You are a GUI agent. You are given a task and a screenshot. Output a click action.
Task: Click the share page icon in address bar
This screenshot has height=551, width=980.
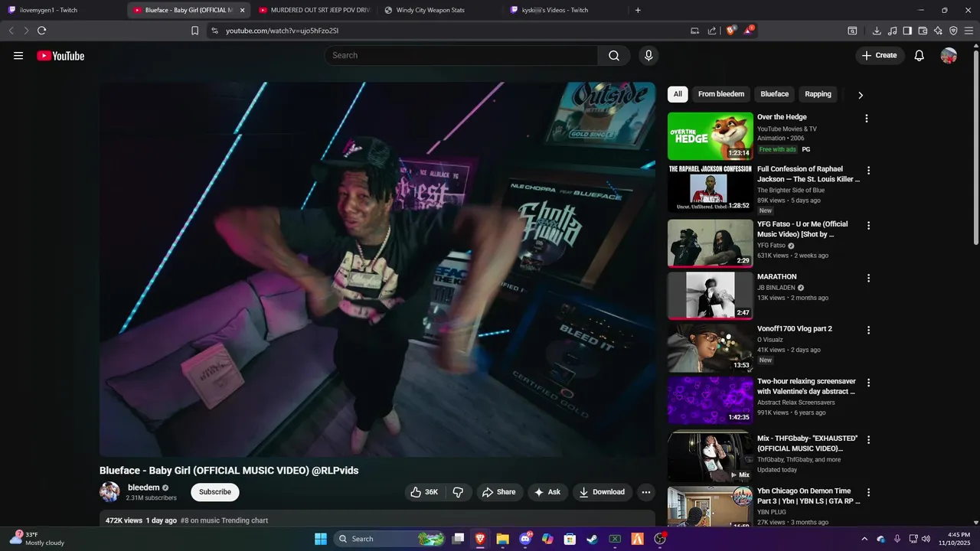click(x=712, y=31)
